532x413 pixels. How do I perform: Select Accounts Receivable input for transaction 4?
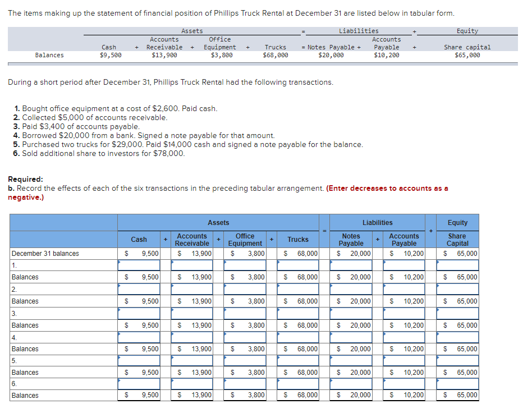pyautogui.click(x=192, y=337)
